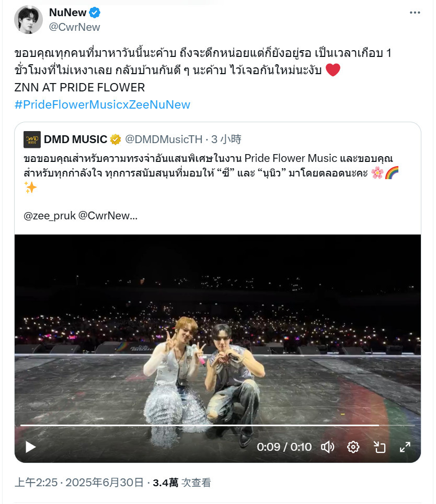Viewport: 436px width, 504px height.
Task: Click NuNew's profile avatar
Action: 28,20
